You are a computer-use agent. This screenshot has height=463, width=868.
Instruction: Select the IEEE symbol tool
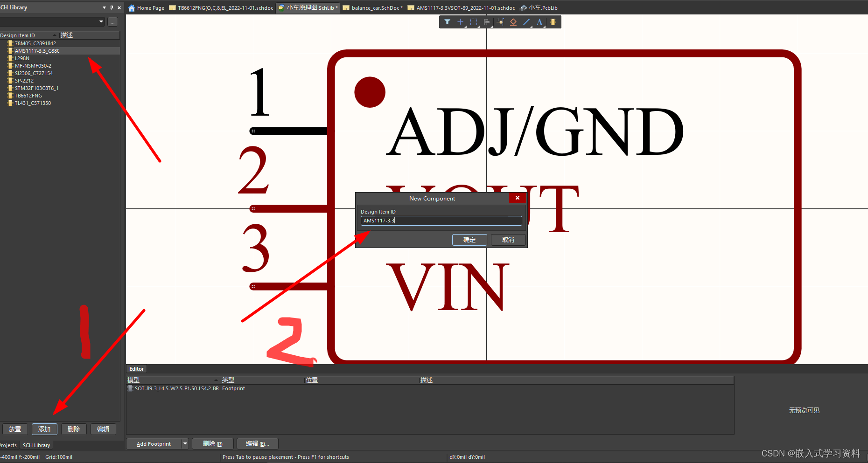pyautogui.click(x=513, y=22)
